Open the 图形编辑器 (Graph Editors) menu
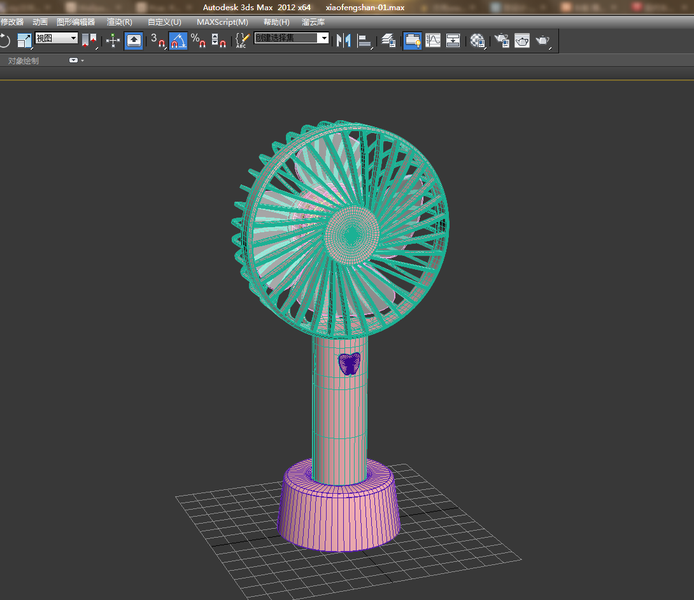Screen dimensions: 694x600 [x=76, y=22]
